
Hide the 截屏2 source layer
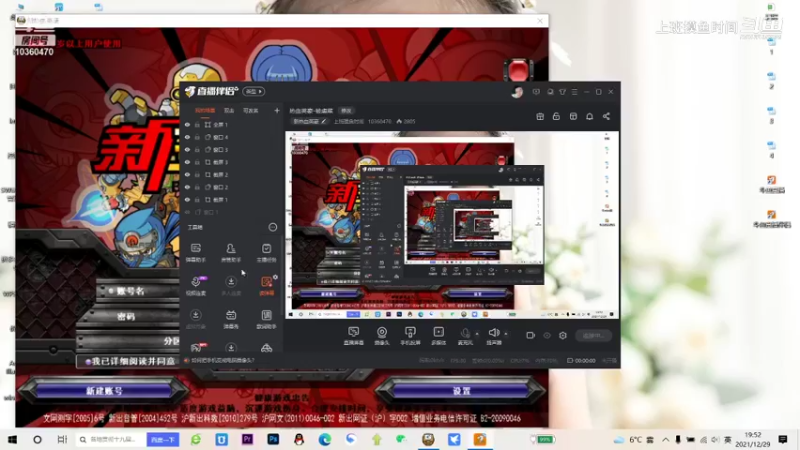click(x=187, y=174)
